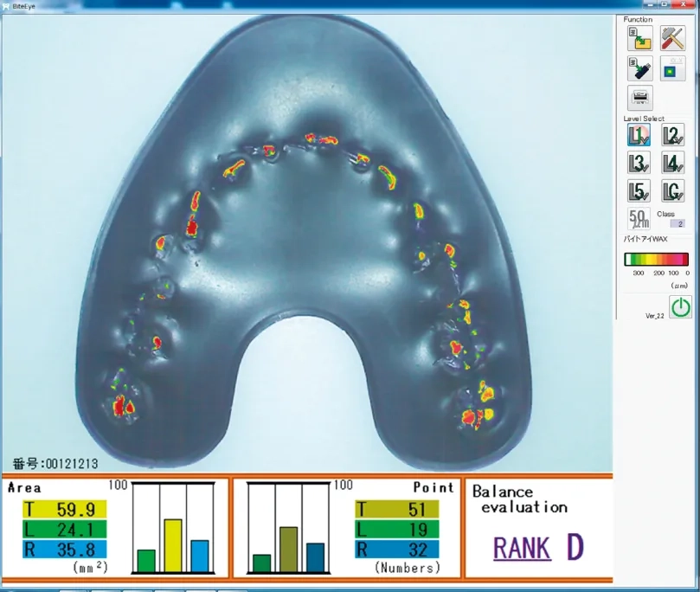
Task: Enable Level 5 in Level Select
Action: click(x=639, y=191)
